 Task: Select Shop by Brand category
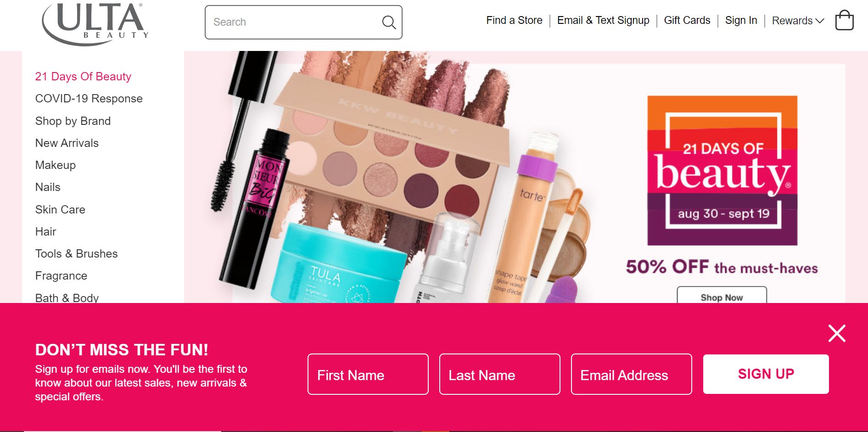tap(73, 121)
